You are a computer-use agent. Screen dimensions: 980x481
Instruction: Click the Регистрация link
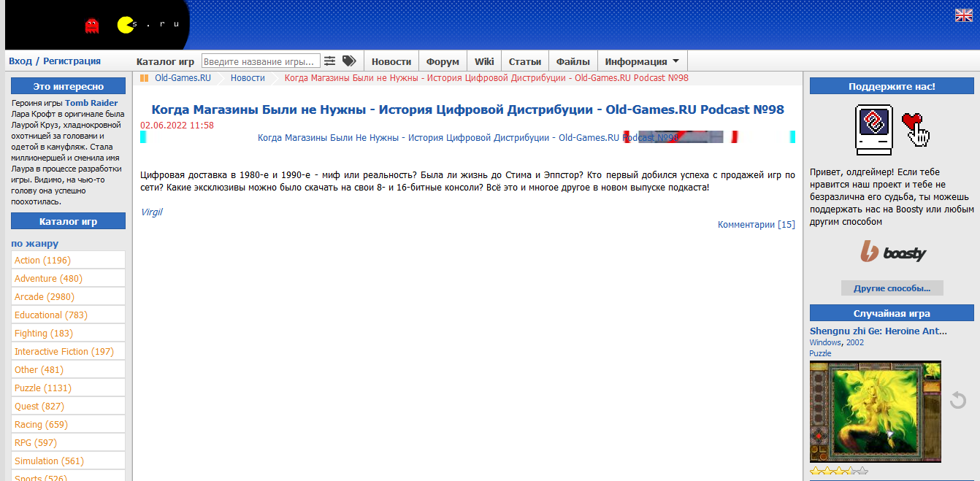pos(72,61)
